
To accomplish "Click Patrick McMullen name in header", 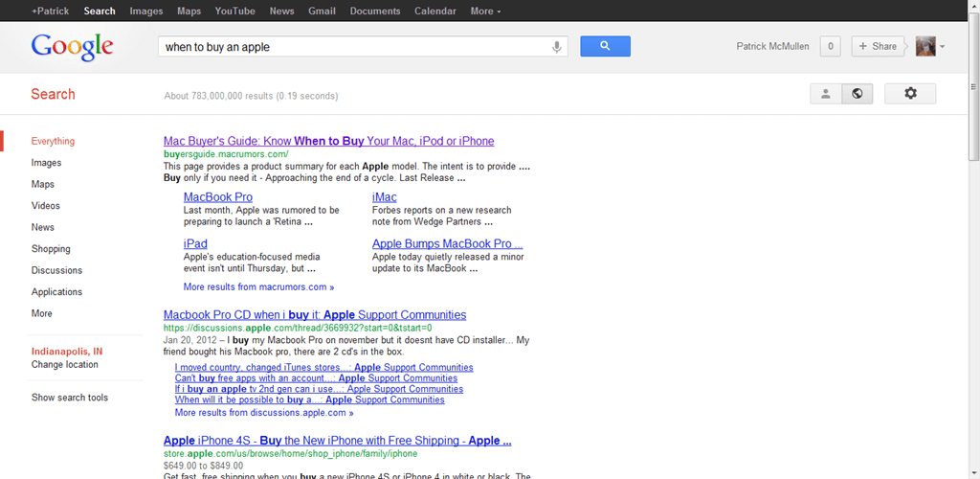I will click(x=772, y=46).
